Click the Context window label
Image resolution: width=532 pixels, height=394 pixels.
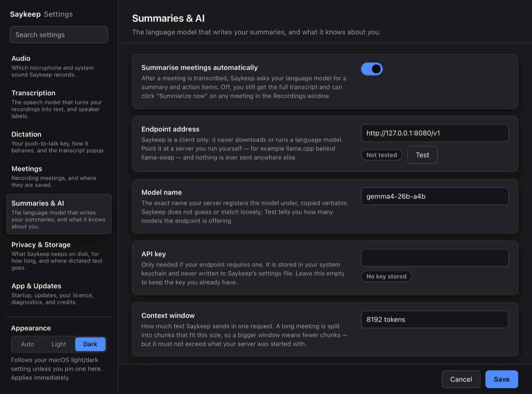tap(168, 316)
